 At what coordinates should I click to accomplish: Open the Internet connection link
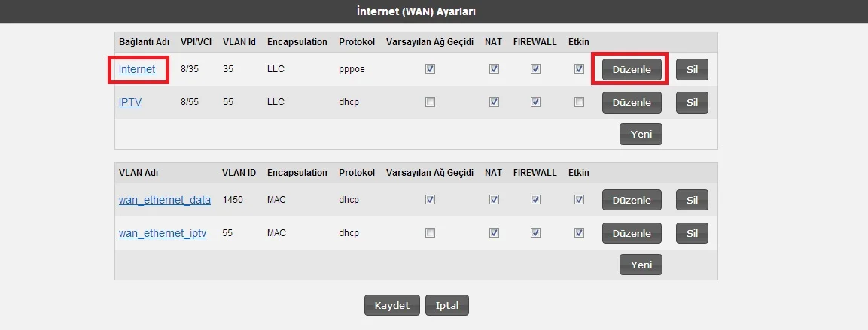click(x=137, y=69)
